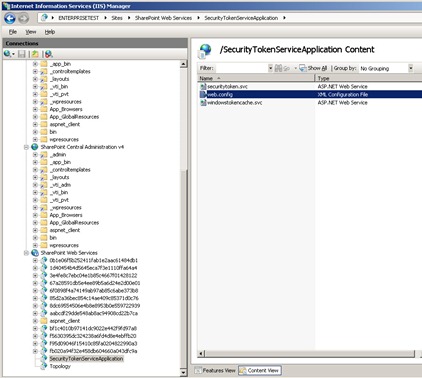The height and width of the screenshot is (378, 422).
Task: Click the Forward navigation arrow
Action: 23,18
